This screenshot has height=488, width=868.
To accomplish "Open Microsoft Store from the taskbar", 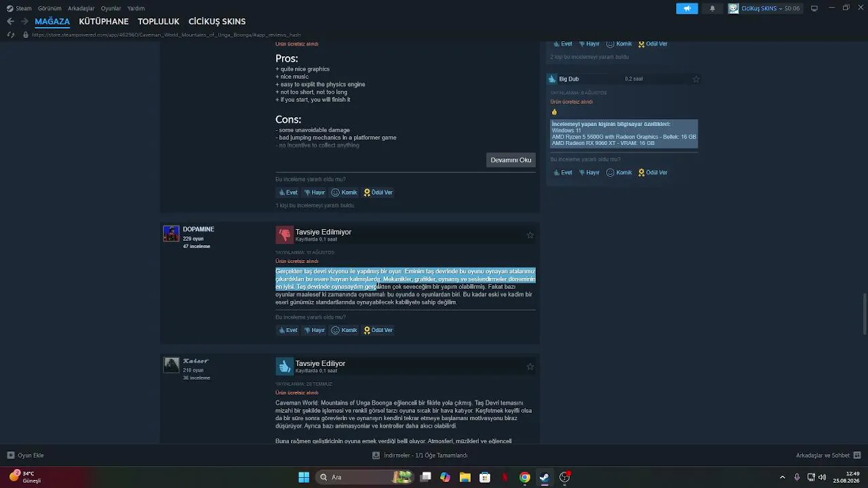I will coord(485,477).
